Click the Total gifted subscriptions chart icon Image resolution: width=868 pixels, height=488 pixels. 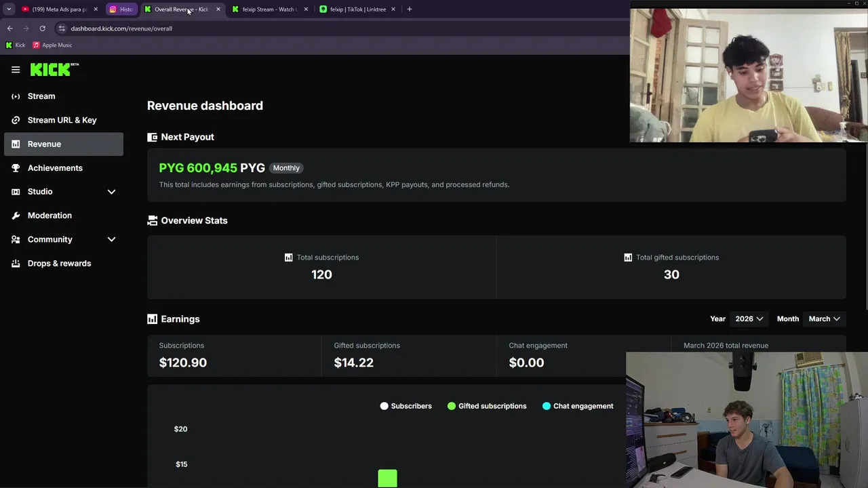pos(627,258)
